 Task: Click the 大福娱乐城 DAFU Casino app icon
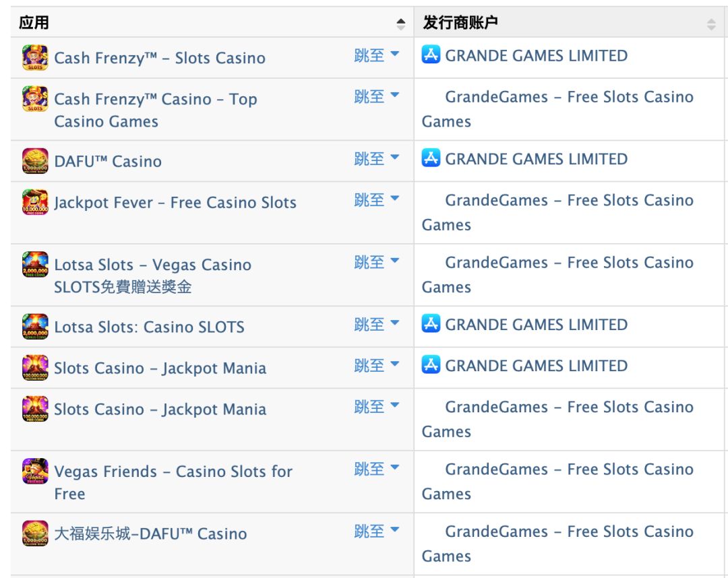[x=35, y=533]
